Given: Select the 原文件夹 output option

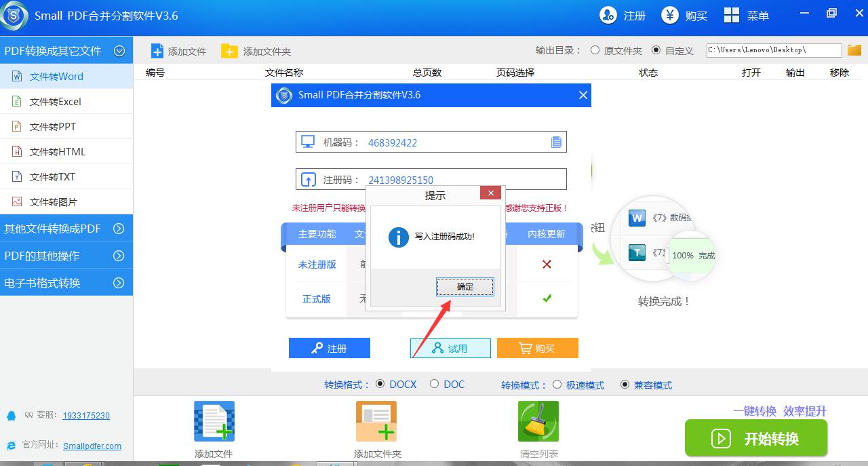Looking at the screenshot, I should pos(616,51).
